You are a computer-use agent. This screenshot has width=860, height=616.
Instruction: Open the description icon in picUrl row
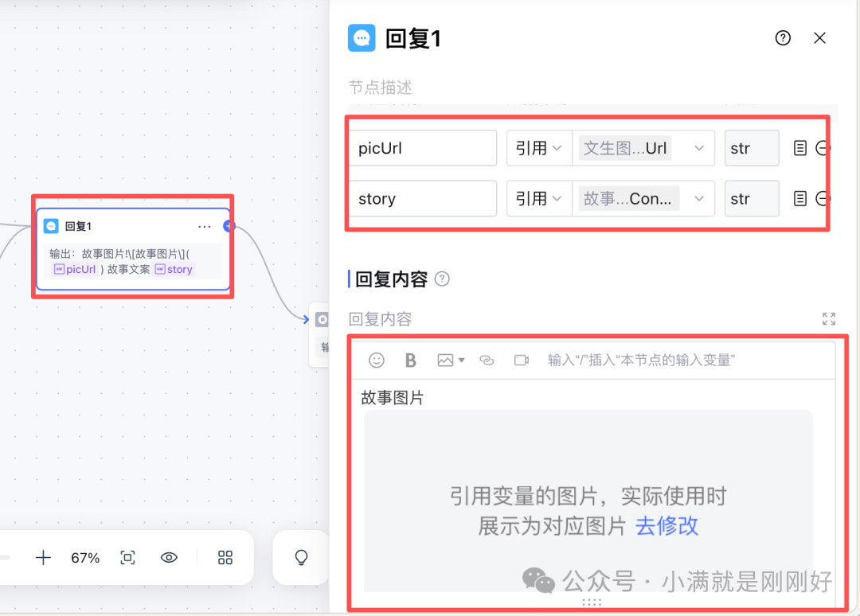click(800, 148)
